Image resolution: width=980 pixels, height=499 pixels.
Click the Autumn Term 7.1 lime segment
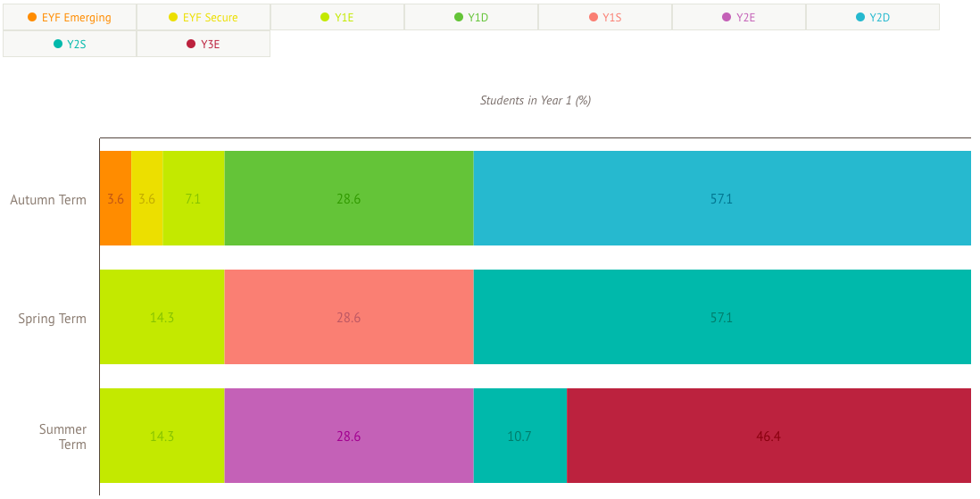point(194,198)
